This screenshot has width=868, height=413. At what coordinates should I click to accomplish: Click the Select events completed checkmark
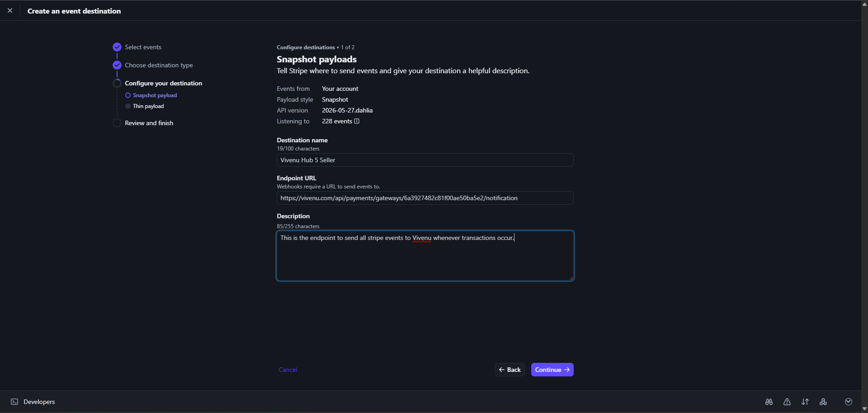point(117,47)
